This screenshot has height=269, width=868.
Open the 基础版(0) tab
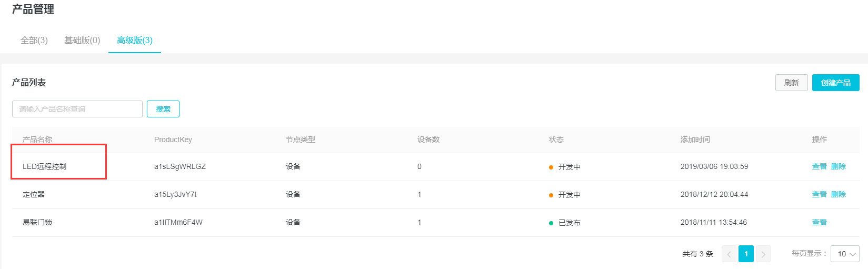tap(82, 41)
